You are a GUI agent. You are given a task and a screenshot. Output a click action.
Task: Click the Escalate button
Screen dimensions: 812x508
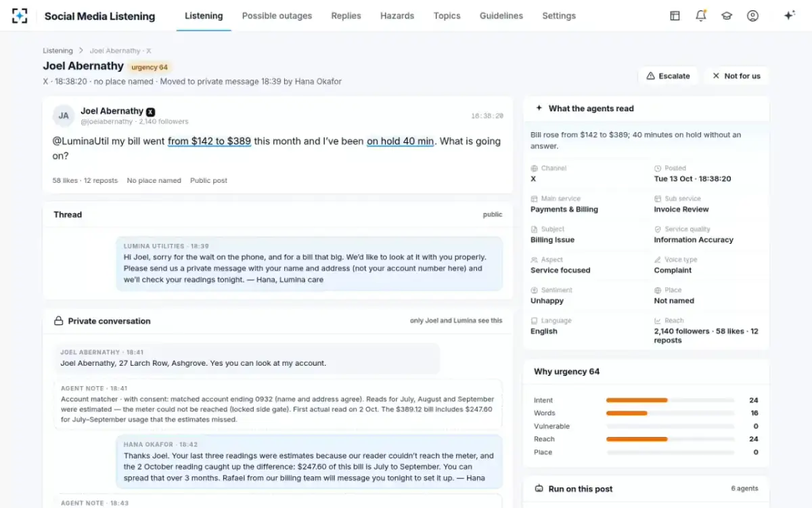point(668,76)
